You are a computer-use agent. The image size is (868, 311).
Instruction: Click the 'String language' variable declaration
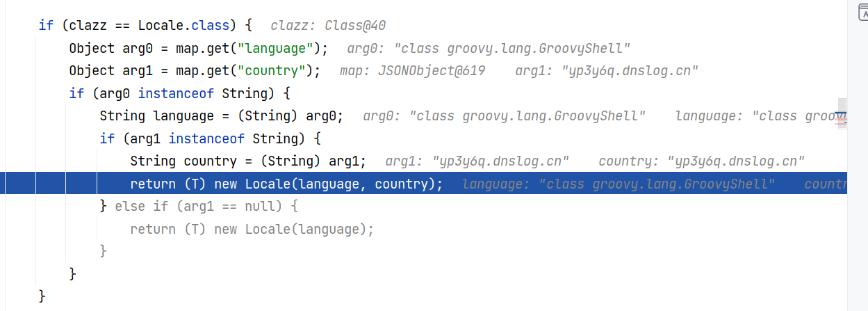(x=156, y=115)
